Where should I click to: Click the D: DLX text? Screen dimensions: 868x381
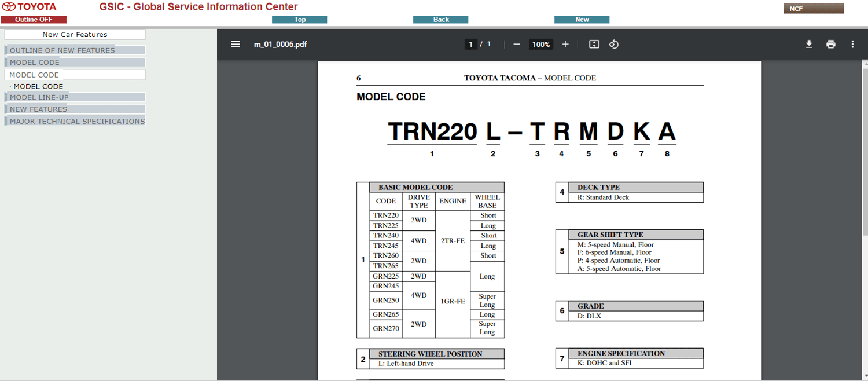pos(589,316)
